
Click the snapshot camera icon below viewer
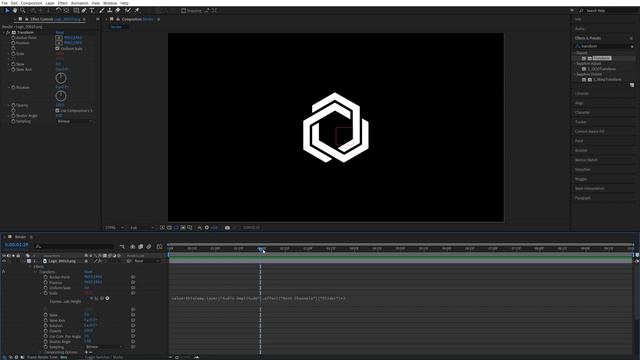tap(227, 228)
